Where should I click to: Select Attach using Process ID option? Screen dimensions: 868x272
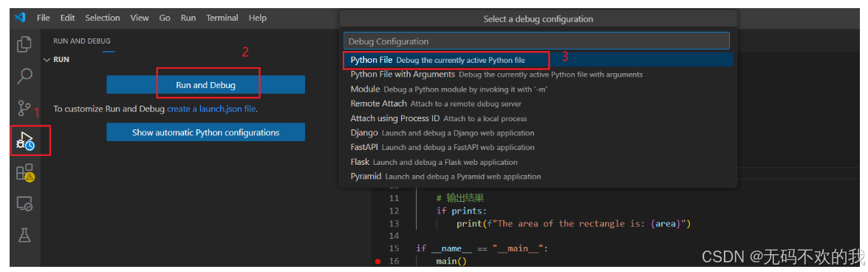pyautogui.click(x=538, y=118)
